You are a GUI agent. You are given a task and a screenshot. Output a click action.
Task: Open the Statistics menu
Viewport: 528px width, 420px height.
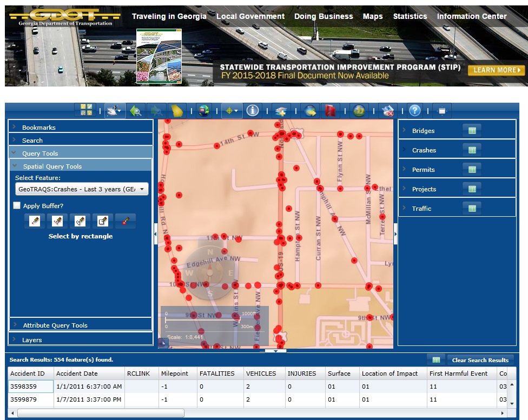(x=410, y=16)
